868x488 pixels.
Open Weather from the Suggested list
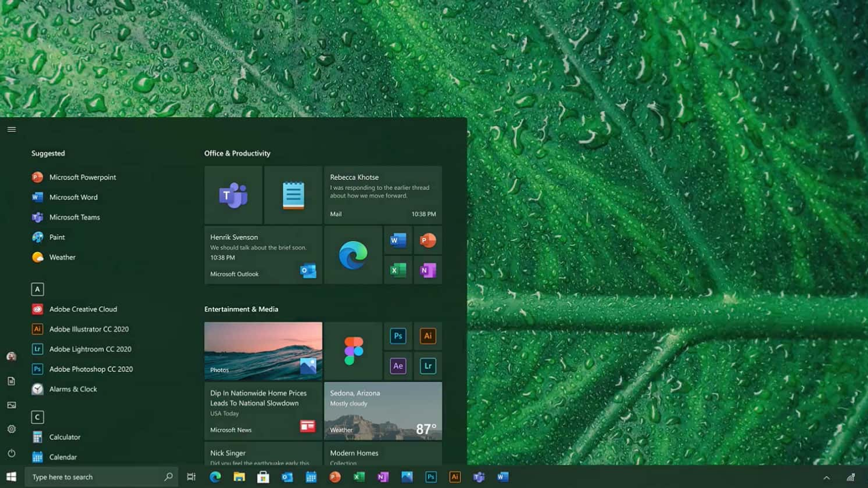pyautogui.click(x=54, y=258)
